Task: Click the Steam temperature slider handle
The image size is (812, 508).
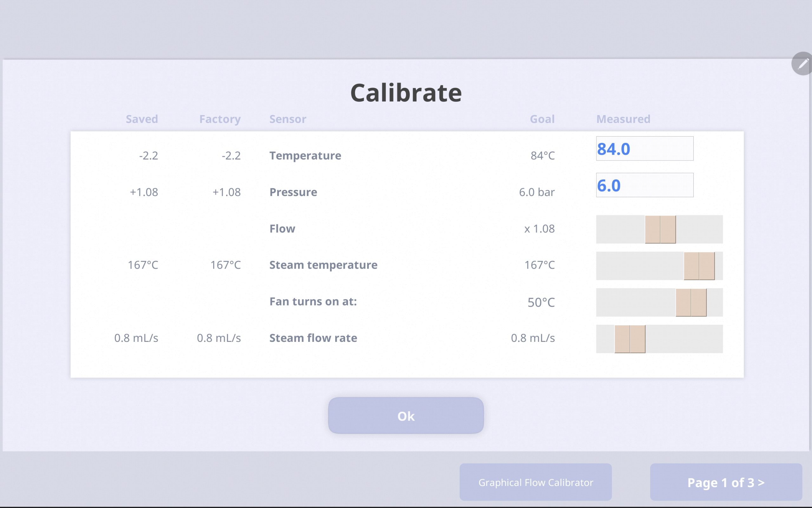Action: click(699, 266)
